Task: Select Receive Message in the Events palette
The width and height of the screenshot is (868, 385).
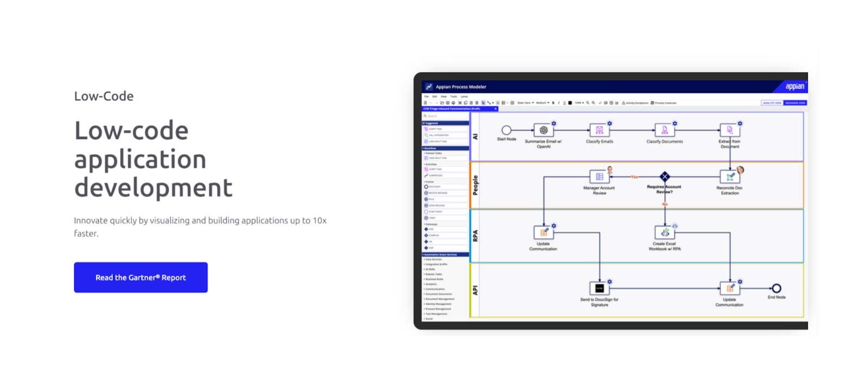Action: pos(445,193)
